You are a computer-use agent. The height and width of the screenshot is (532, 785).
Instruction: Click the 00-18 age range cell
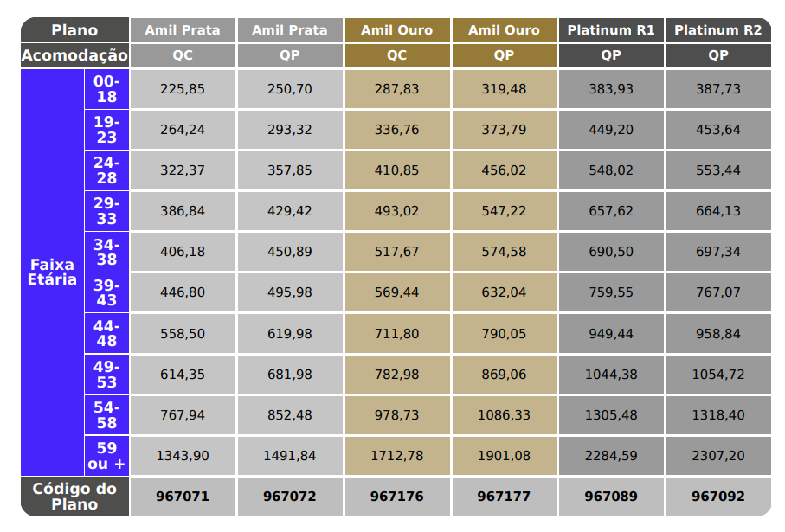(106, 89)
